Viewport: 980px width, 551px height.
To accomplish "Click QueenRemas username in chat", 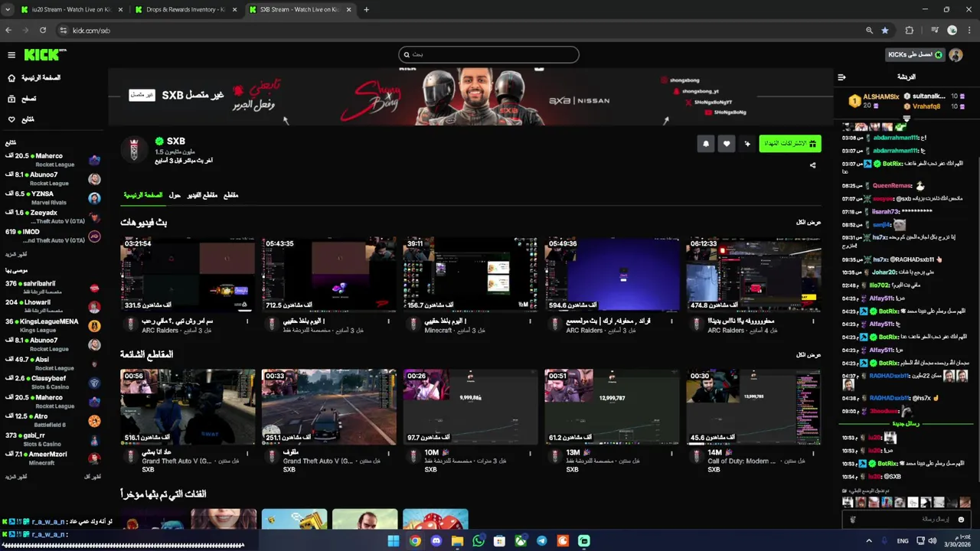I will click(892, 186).
